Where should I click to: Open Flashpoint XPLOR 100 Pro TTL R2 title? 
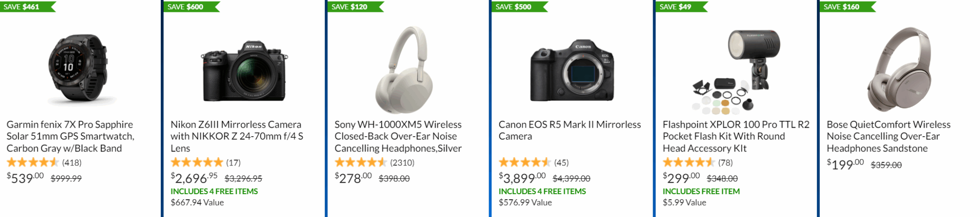pyautogui.click(x=735, y=136)
